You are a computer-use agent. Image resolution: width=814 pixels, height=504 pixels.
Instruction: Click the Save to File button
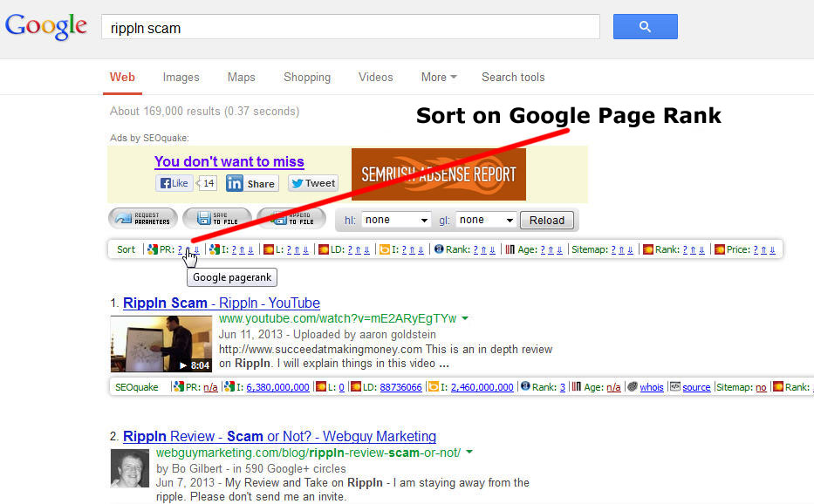217,218
